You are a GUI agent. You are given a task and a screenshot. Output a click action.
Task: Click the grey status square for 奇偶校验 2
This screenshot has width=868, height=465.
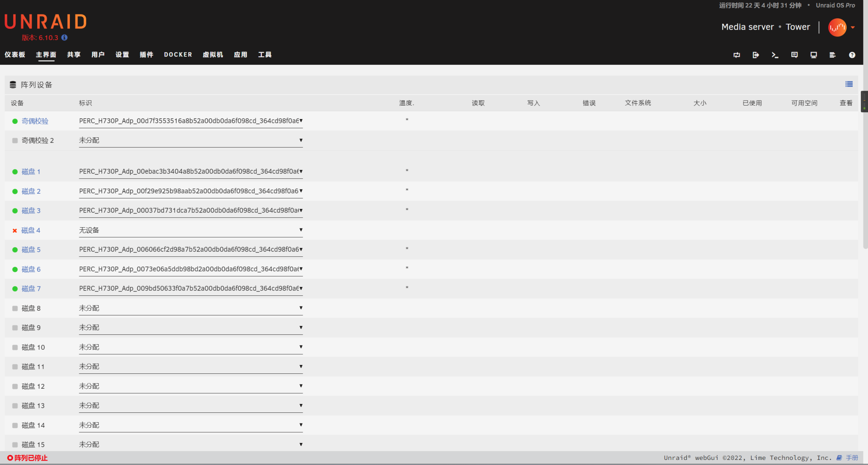coord(15,141)
